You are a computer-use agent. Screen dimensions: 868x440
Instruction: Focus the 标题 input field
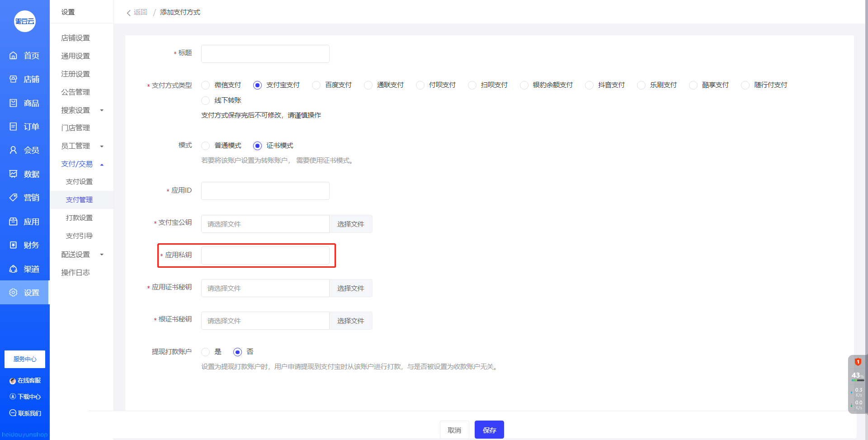tap(265, 54)
